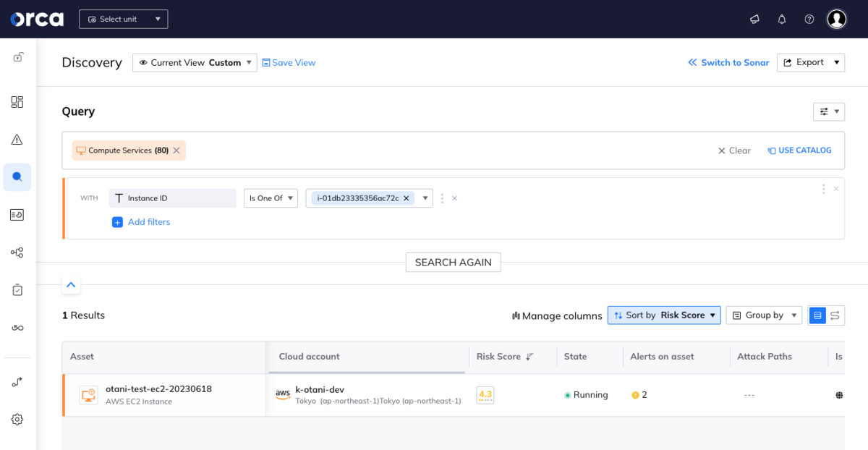
Task: Switch to the list view toggle
Action: click(x=817, y=315)
